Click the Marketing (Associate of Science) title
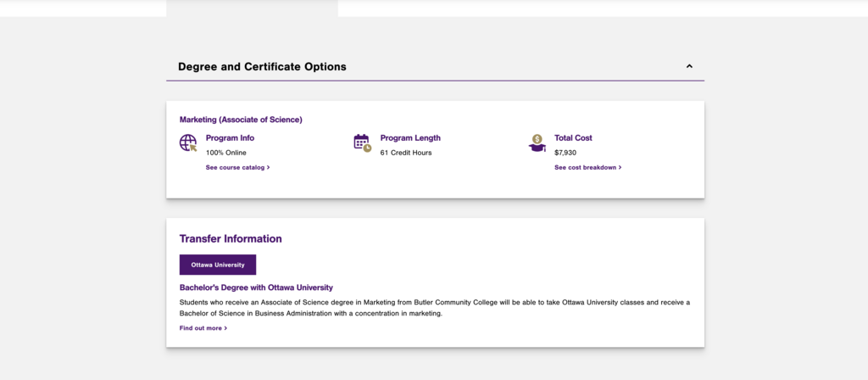868x380 pixels. pos(241,120)
